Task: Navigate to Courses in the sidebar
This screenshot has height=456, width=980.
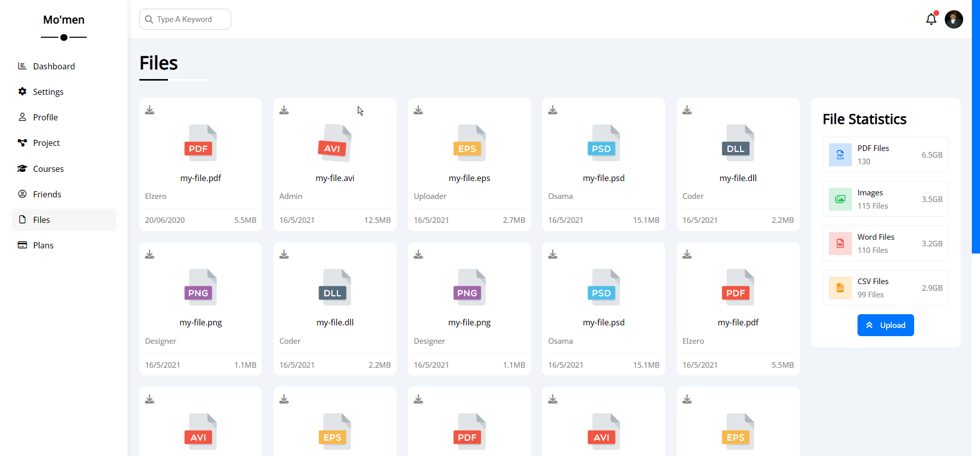Action: pyautogui.click(x=48, y=169)
